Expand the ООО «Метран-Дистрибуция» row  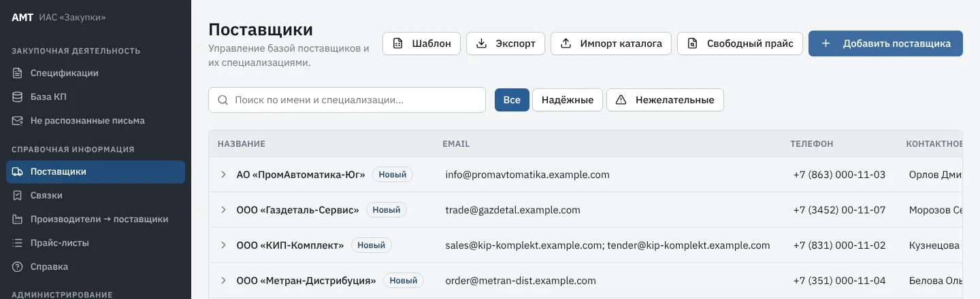[x=223, y=281]
